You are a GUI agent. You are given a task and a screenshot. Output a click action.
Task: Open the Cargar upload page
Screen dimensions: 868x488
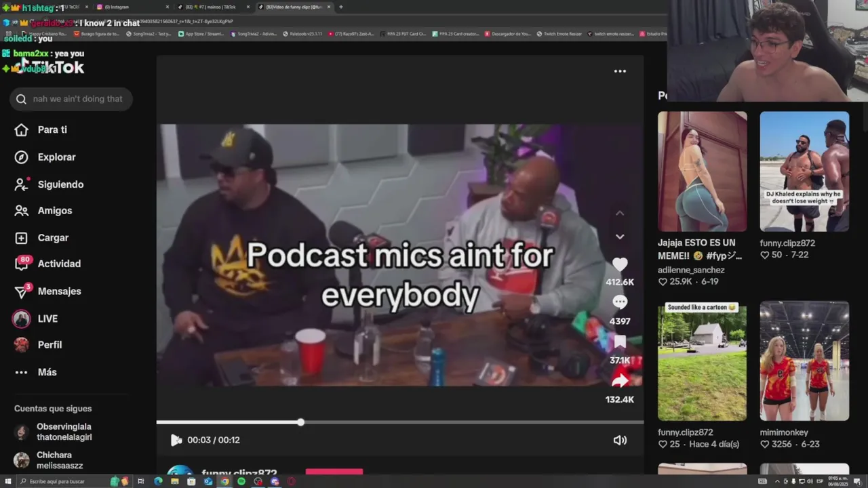[x=42, y=238]
